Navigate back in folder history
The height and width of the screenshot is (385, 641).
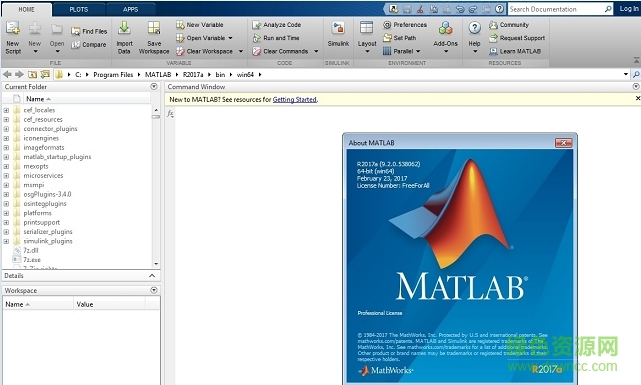(x=7, y=74)
